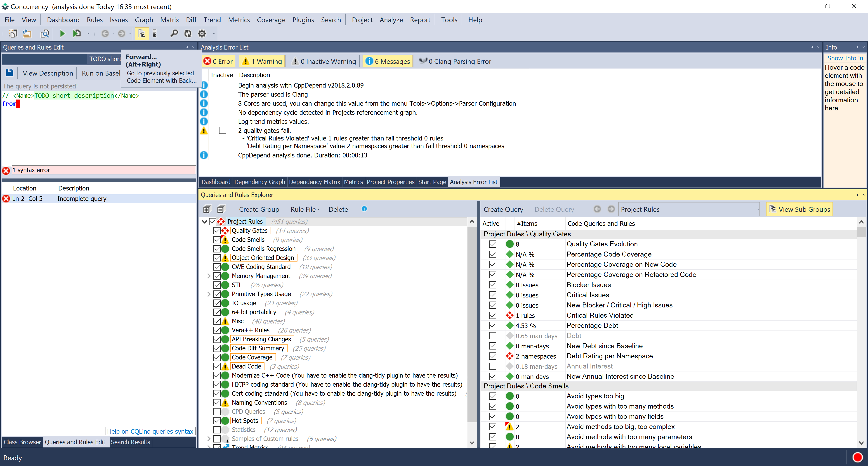Expand the Memory Management tree node
The image size is (868, 466).
click(x=209, y=276)
